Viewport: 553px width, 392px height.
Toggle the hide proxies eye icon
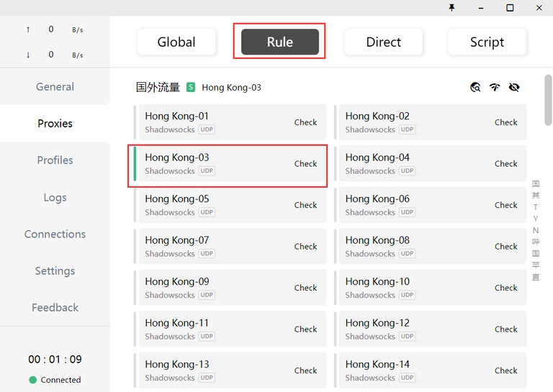pyautogui.click(x=513, y=87)
